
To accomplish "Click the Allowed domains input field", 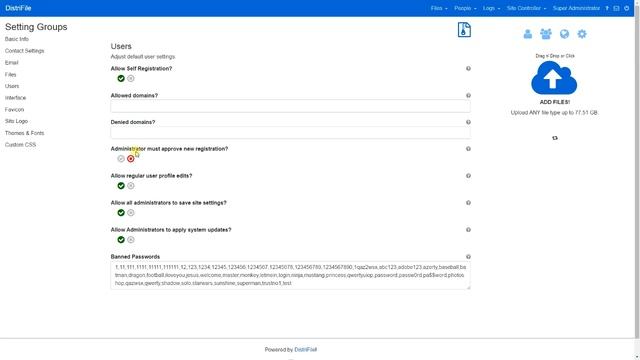I will click(x=290, y=106).
